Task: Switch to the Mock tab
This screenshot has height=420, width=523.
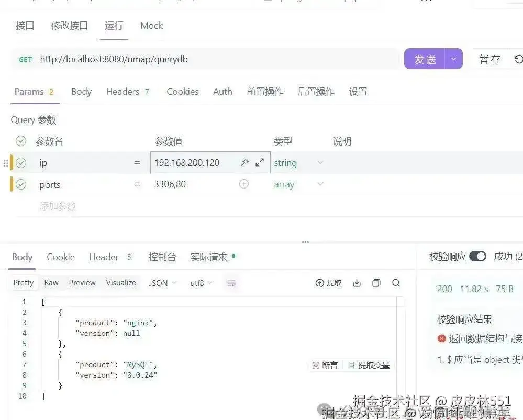Action: [151, 25]
